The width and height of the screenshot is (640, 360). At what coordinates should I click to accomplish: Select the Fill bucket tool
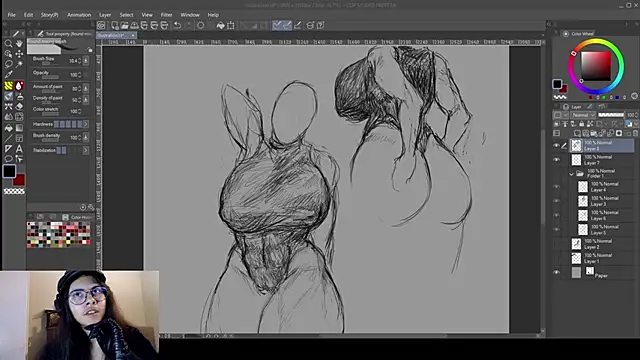8,128
